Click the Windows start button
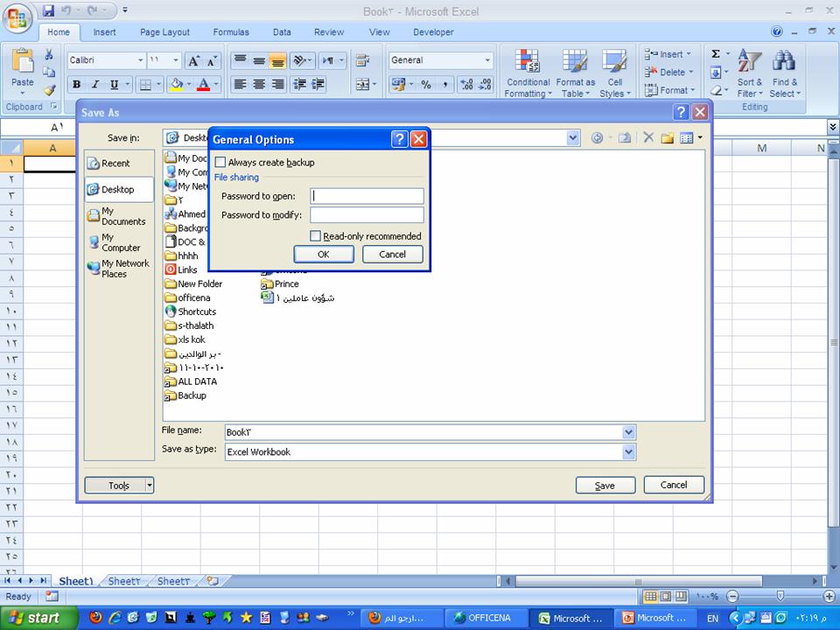Screen dimensions: 840x630 pos(38,619)
